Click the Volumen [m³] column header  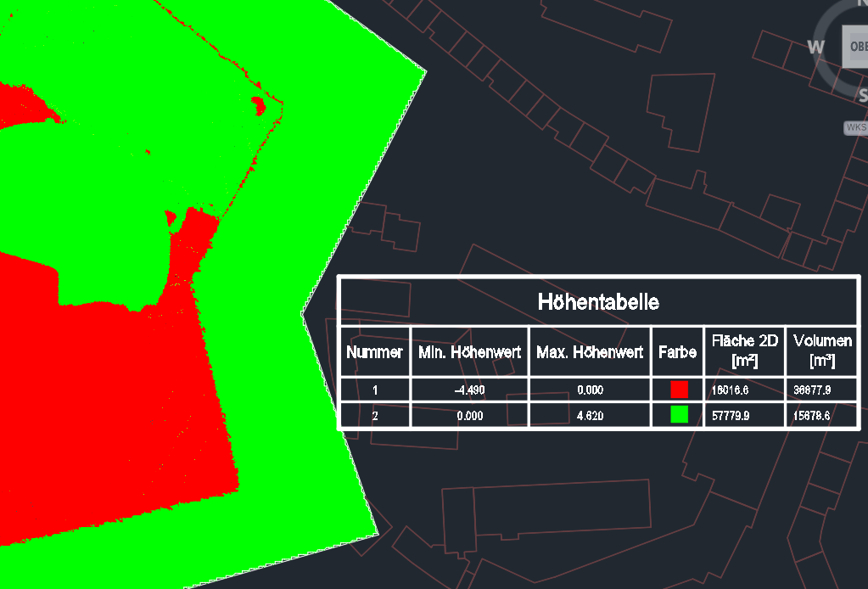coord(822,351)
